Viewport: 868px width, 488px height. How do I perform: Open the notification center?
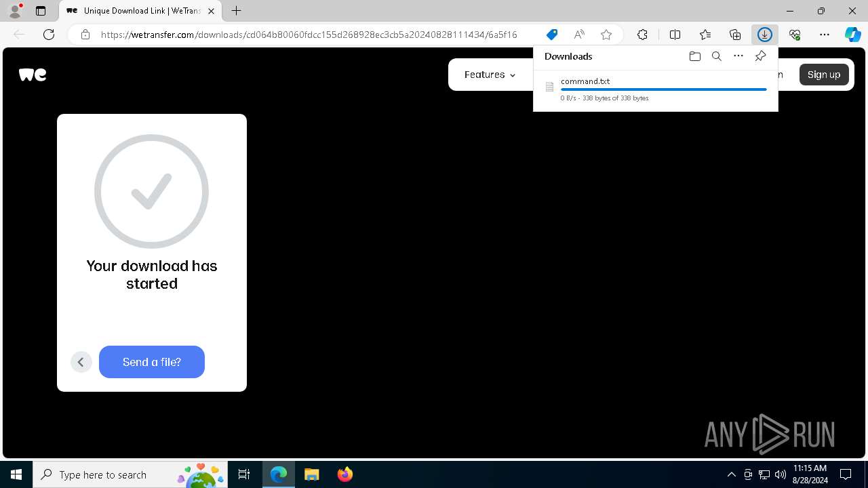coord(846,474)
